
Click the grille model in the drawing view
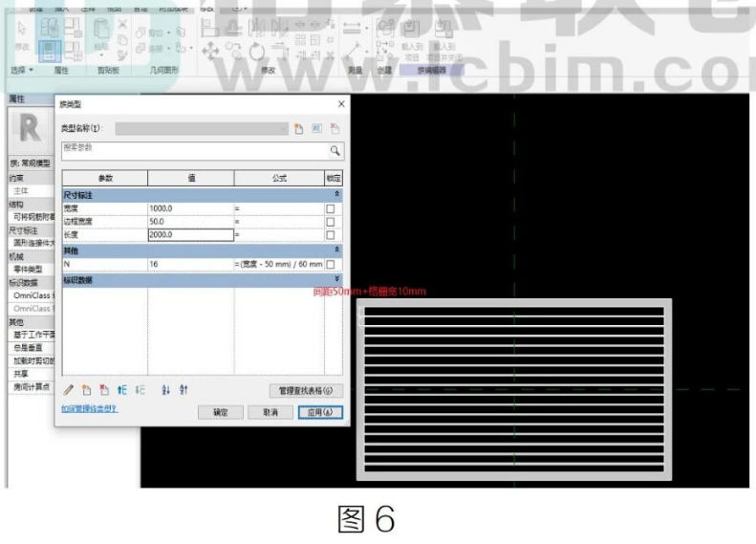point(514,390)
